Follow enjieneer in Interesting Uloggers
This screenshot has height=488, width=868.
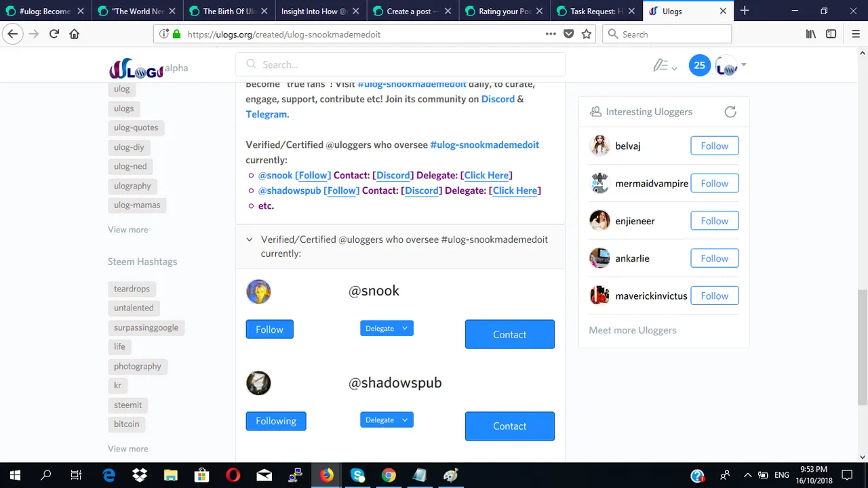click(715, 221)
